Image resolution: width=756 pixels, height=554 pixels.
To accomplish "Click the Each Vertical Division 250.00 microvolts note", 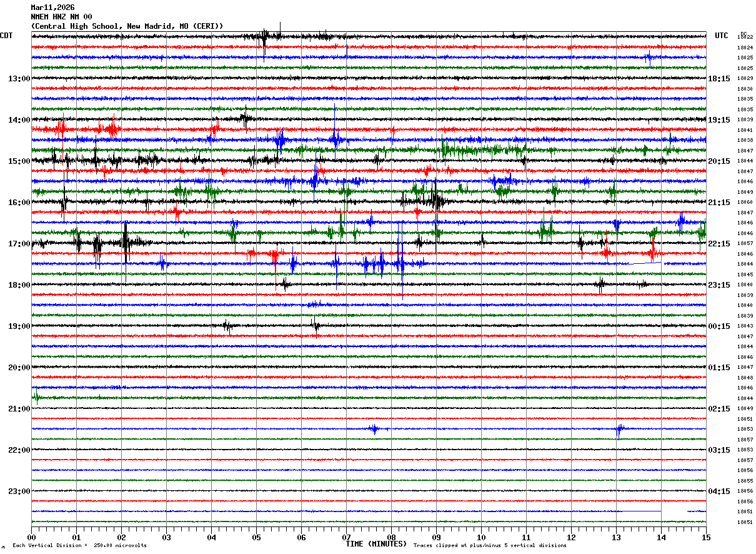I will coord(79,546).
